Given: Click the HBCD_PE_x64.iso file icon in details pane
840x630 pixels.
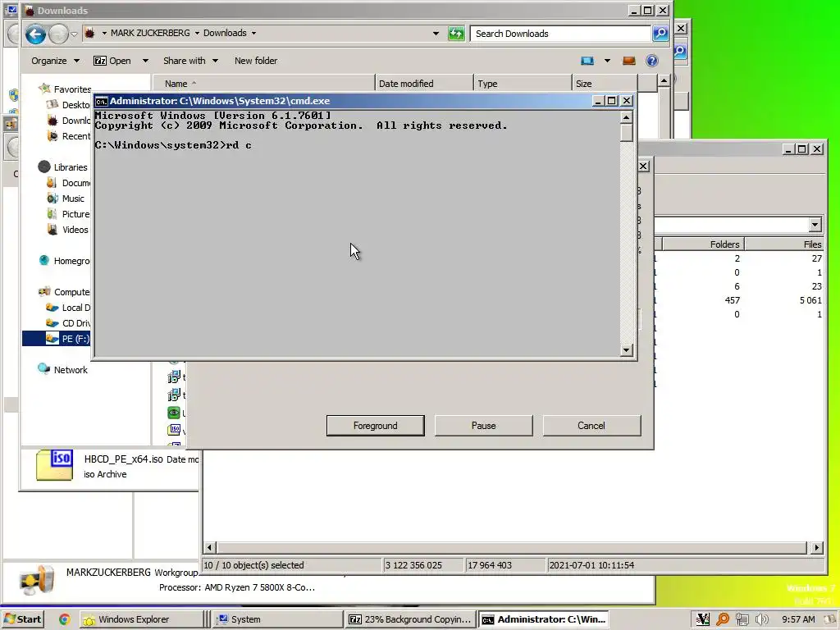Looking at the screenshot, I should (54, 465).
